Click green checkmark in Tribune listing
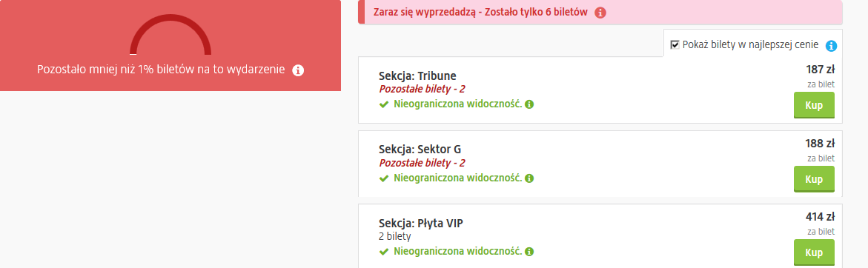 pyautogui.click(x=384, y=104)
